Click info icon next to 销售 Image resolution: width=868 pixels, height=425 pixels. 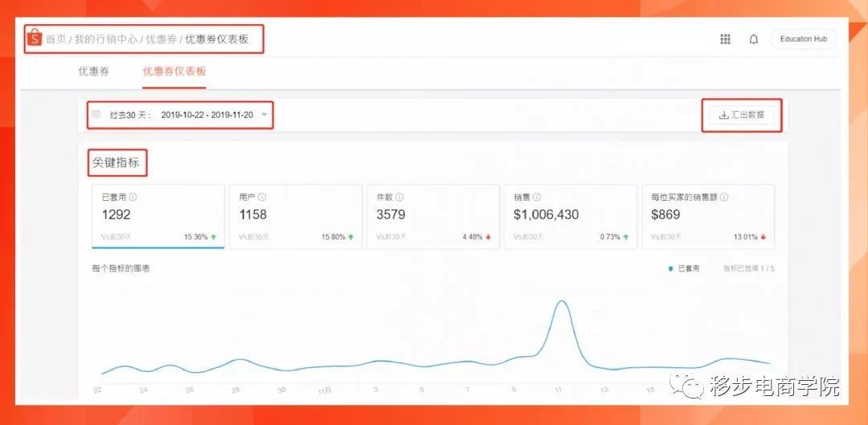(536, 197)
